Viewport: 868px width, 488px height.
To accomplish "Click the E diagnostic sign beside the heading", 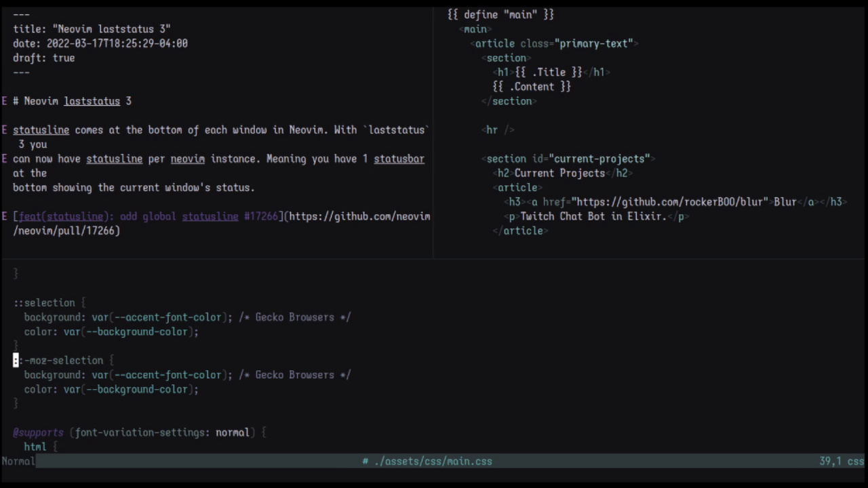I will coord(4,101).
